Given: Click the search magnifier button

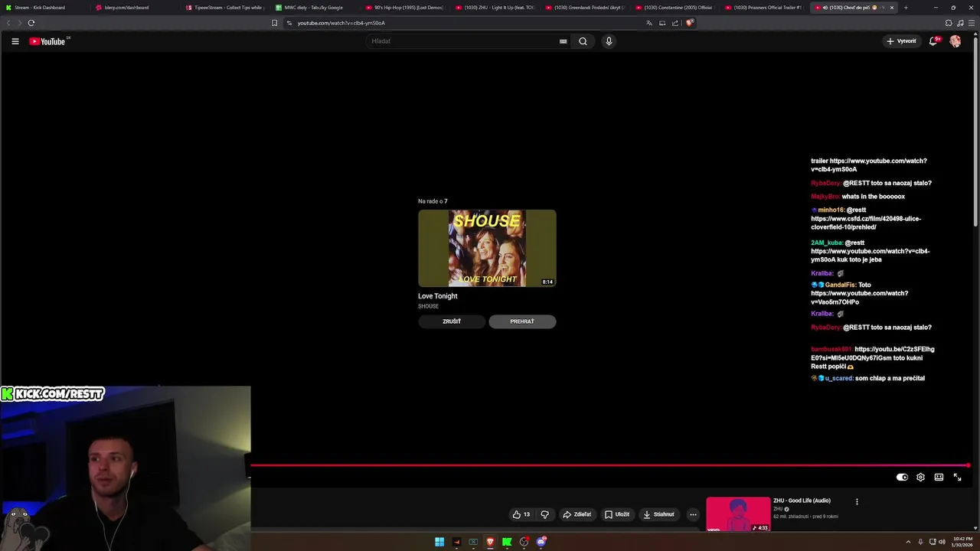Looking at the screenshot, I should [583, 41].
